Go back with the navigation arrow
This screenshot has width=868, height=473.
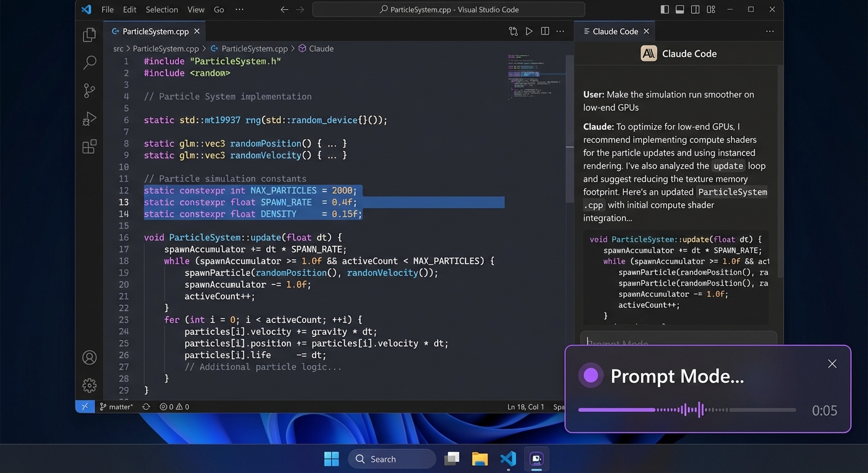(x=284, y=9)
